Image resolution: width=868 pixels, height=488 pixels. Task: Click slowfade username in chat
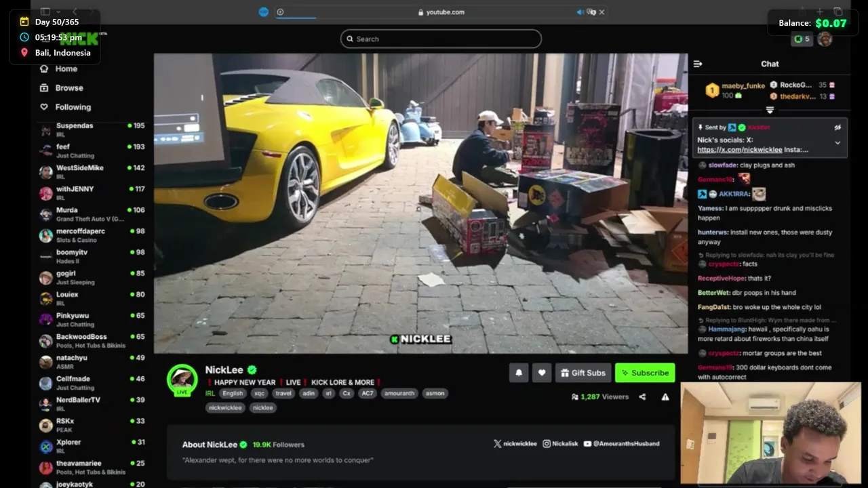(x=723, y=165)
